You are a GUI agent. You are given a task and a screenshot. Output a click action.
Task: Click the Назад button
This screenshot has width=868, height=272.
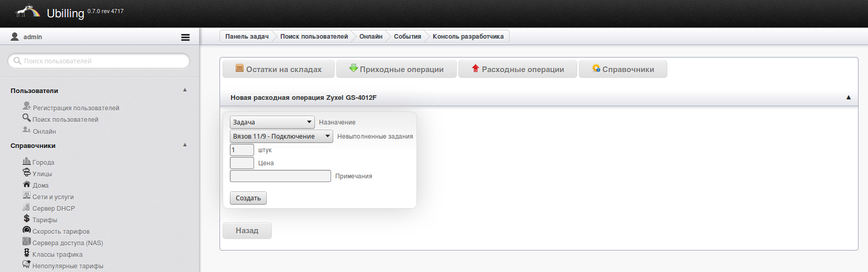pyautogui.click(x=247, y=231)
